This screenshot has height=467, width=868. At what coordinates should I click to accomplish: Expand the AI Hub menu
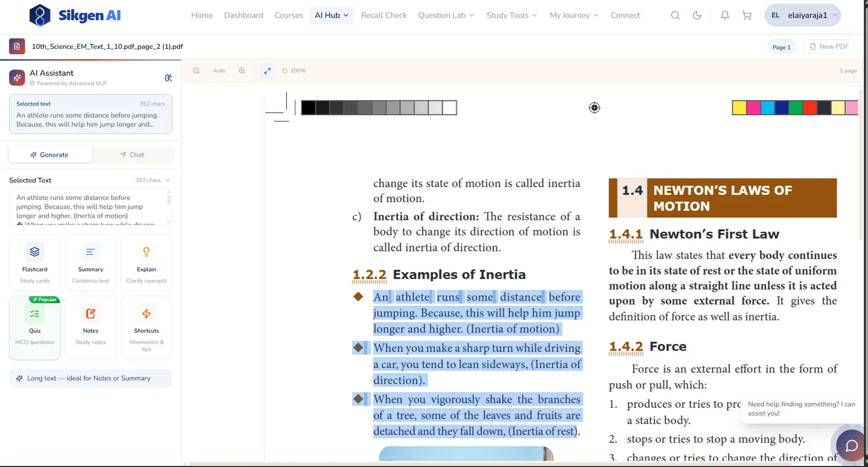click(332, 15)
